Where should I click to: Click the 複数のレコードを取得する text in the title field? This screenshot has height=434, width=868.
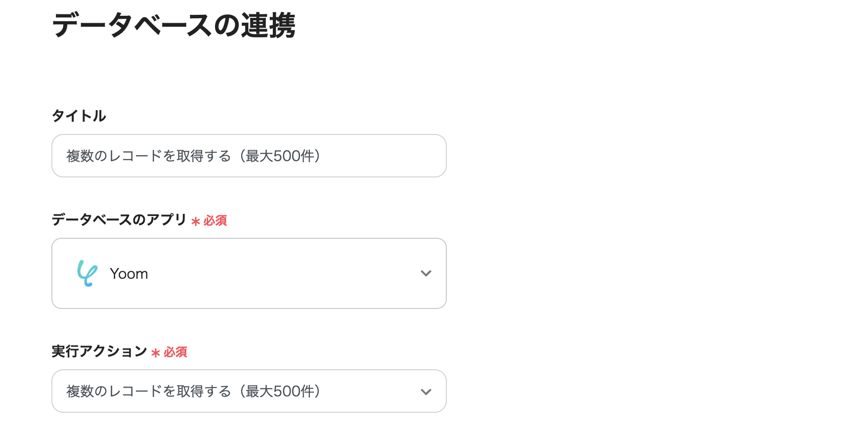pos(148,156)
